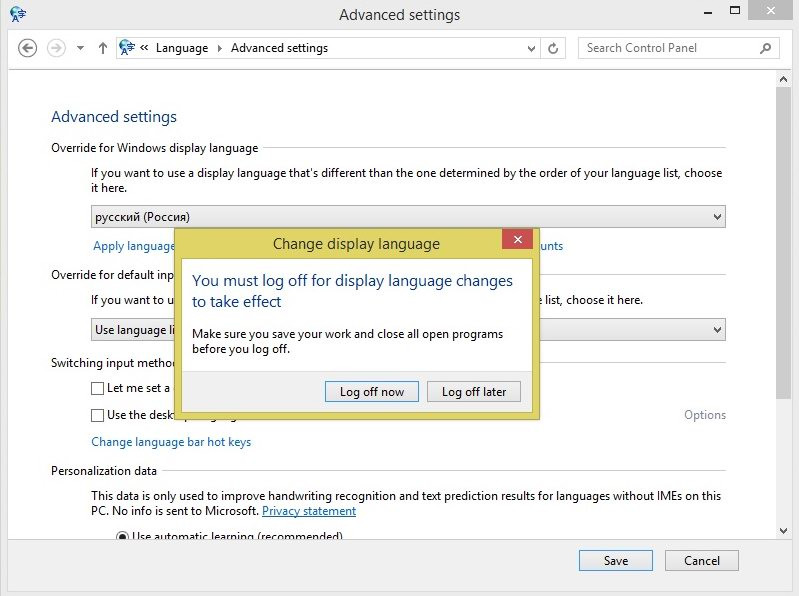Click the magnifier icon in search box
This screenshot has height=596, width=799.
click(766, 48)
